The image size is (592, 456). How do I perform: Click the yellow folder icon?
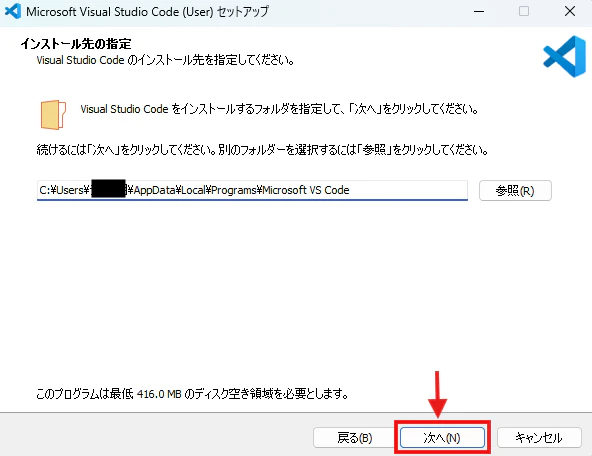click(x=53, y=114)
